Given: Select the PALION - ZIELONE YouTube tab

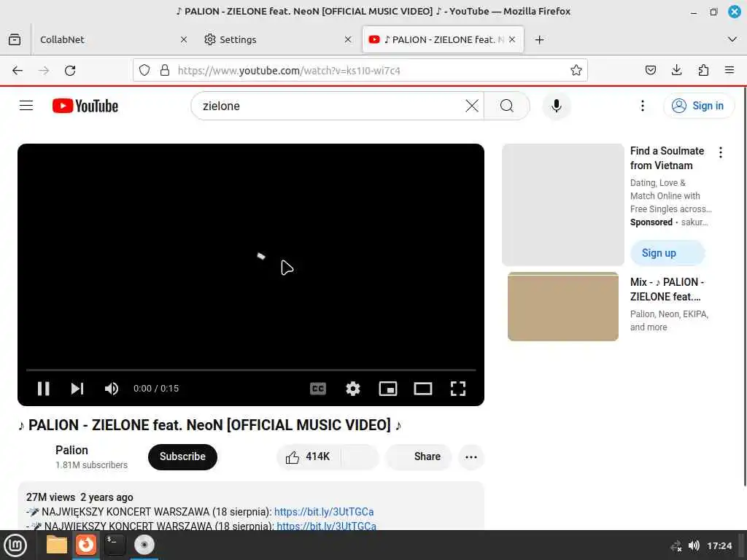Looking at the screenshot, I should [436, 39].
